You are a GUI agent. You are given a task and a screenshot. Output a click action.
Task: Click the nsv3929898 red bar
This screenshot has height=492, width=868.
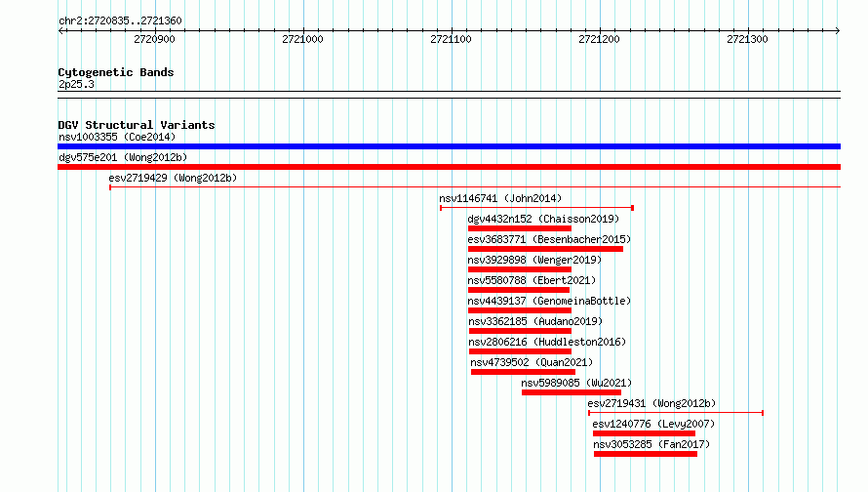[x=519, y=269]
